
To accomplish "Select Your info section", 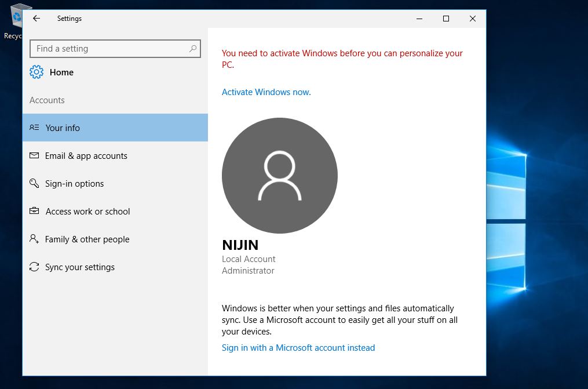I will (x=115, y=128).
